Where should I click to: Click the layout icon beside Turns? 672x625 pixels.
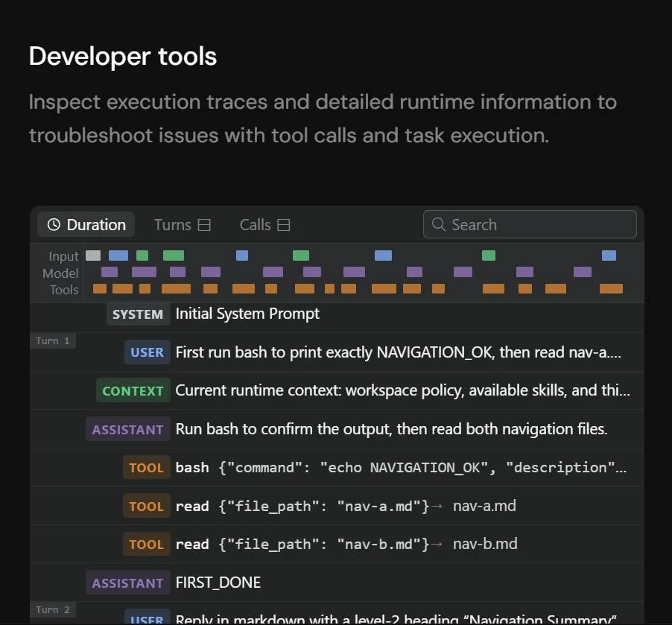pyautogui.click(x=204, y=225)
